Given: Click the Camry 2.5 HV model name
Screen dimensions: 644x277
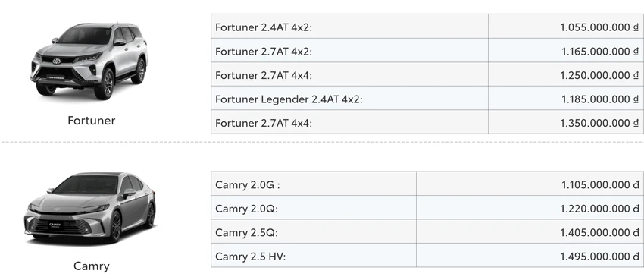Looking at the screenshot, I should [x=250, y=257].
